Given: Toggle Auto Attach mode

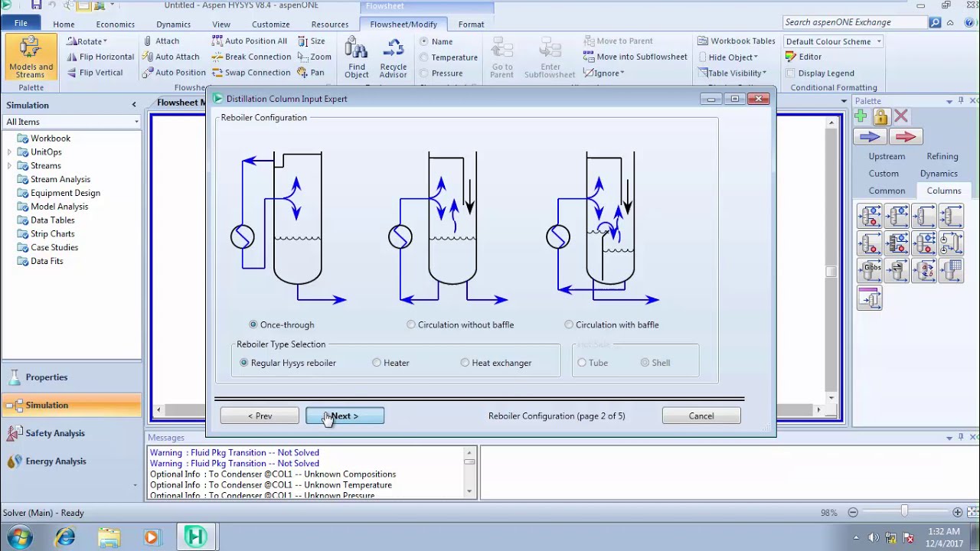Looking at the screenshot, I should pyautogui.click(x=170, y=57).
